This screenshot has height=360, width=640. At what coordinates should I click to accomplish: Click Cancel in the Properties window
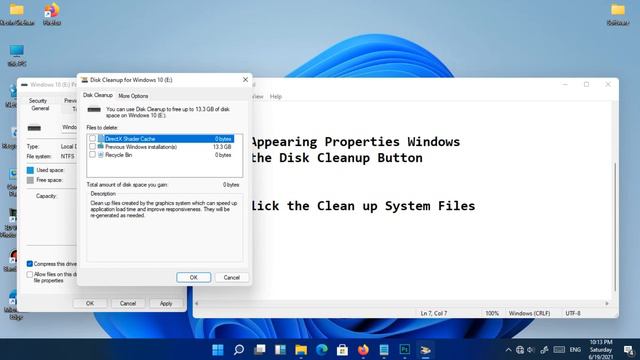[128, 303]
